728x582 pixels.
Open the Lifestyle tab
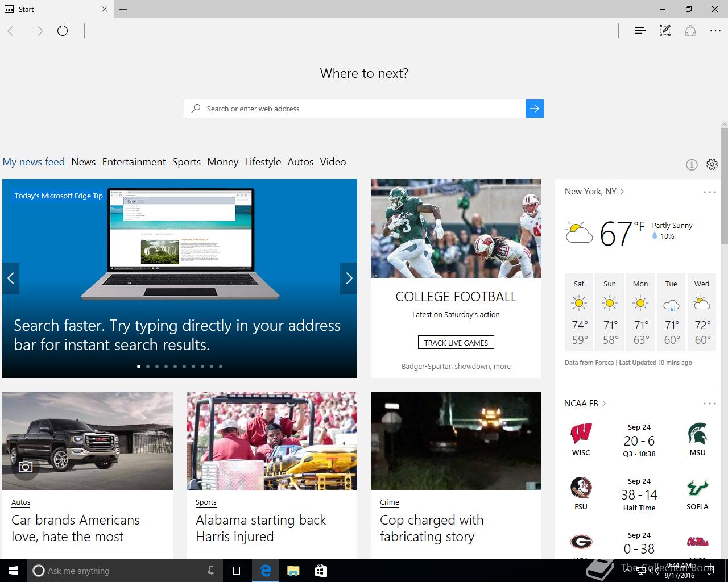263,162
